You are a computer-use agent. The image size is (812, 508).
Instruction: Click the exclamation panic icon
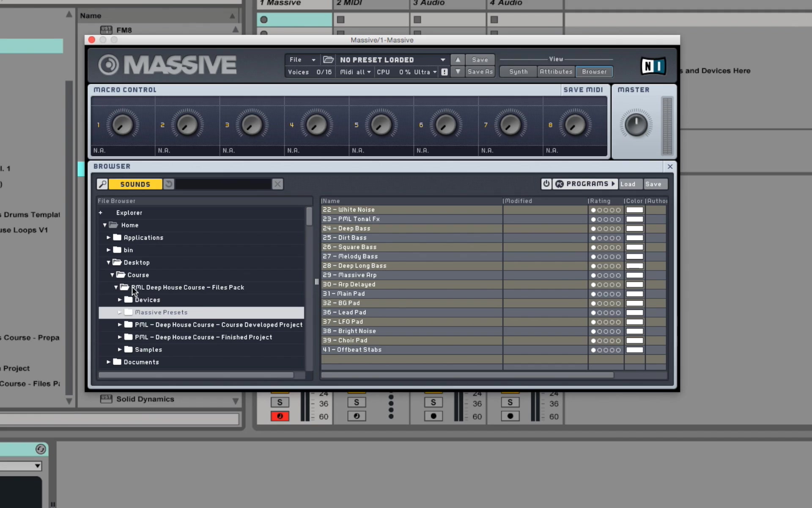[x=444, y=72]
